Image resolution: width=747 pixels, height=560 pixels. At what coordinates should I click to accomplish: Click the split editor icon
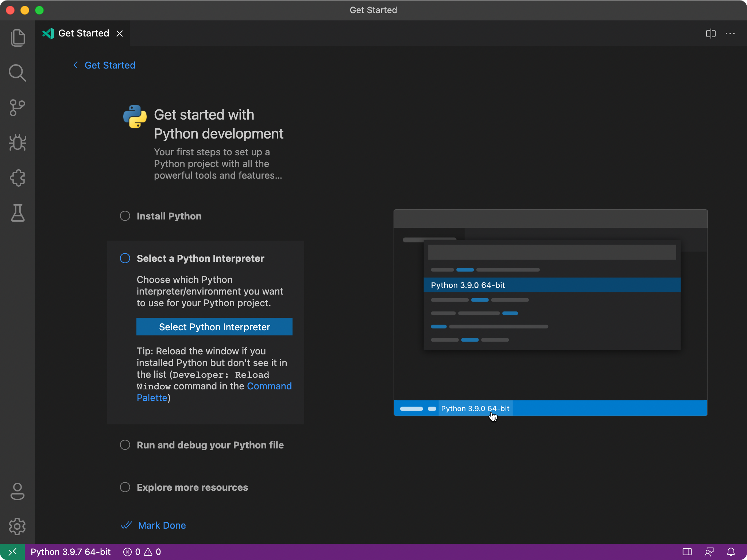coord(711,34)
